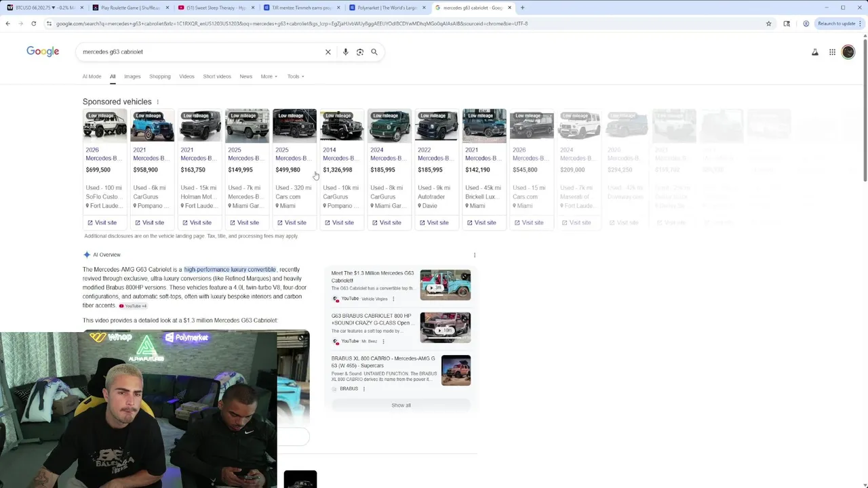
Task: Click site info icon in address bar
Action: point(49,24)
